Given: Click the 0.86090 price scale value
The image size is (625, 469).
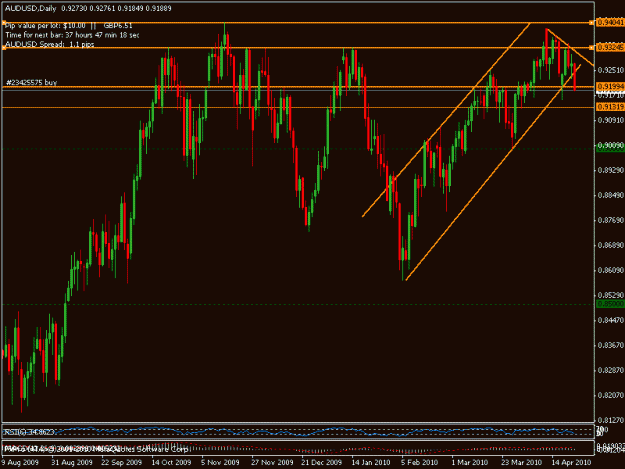Looking at the screenshot, I should click(x=611, y=271).
